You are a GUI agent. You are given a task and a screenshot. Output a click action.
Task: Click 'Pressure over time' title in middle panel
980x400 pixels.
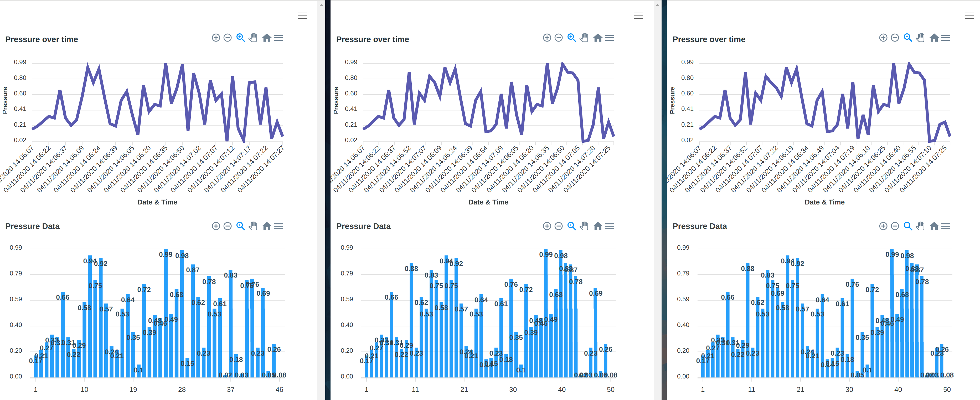373,39
